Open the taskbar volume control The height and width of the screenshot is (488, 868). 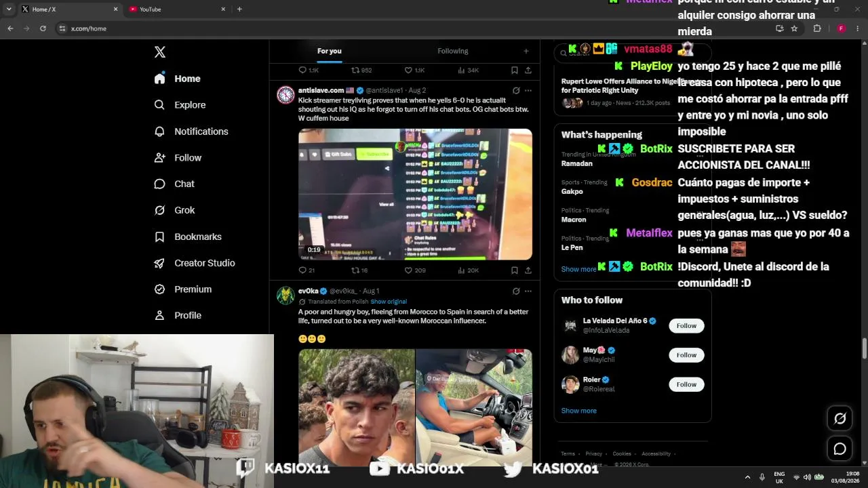[807, 477]
